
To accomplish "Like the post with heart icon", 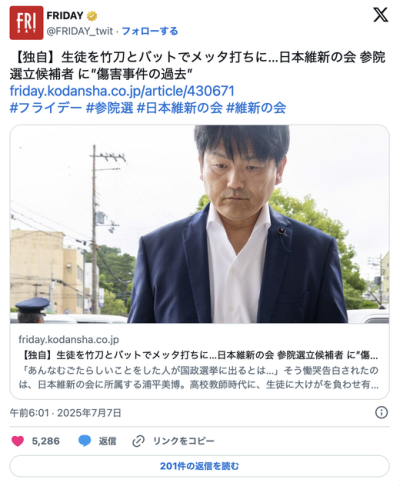I will tap(18, 441).
